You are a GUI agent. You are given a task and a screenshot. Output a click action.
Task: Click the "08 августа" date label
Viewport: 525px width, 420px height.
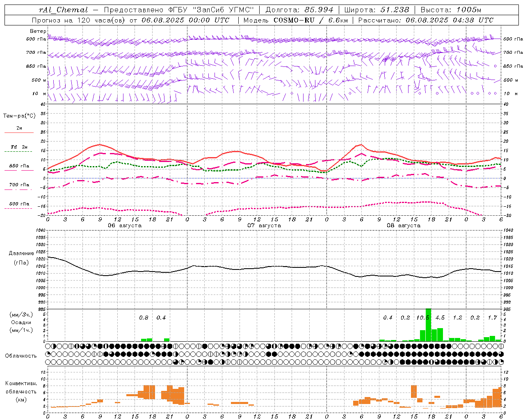(x=404, y=226)
